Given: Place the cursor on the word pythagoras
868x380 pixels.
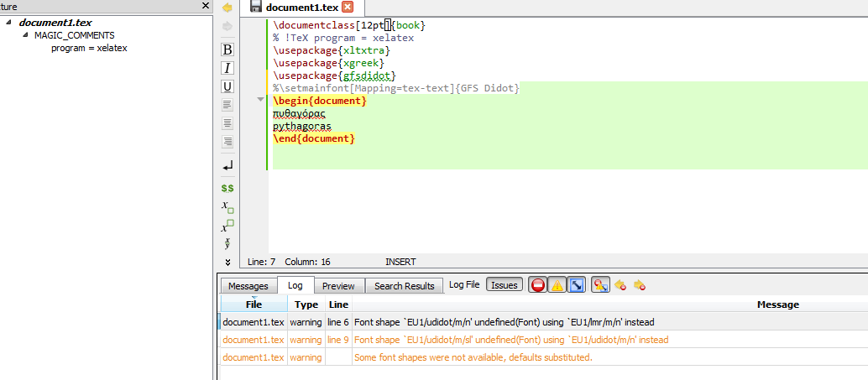Looking at the screenshot, I should (x=301, y=126).
